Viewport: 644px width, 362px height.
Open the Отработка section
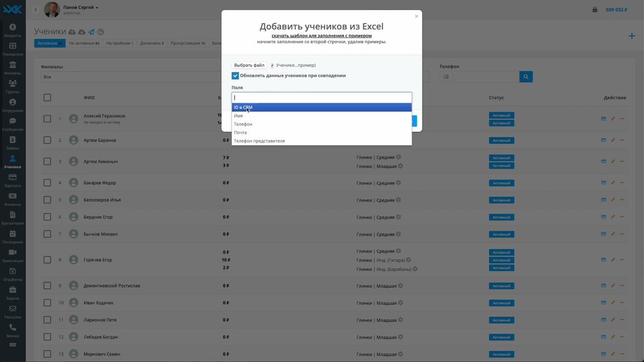[13, 274]
